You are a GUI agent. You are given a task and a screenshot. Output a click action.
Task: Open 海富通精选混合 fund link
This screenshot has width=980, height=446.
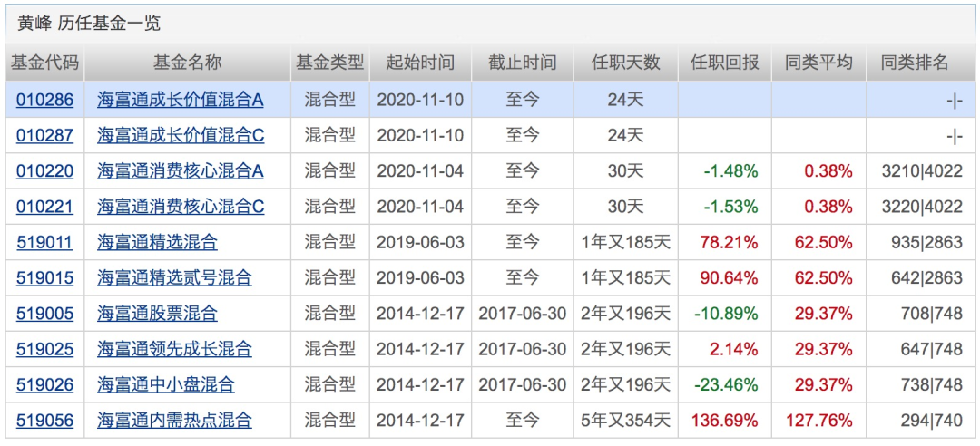(x=158, y=242)
